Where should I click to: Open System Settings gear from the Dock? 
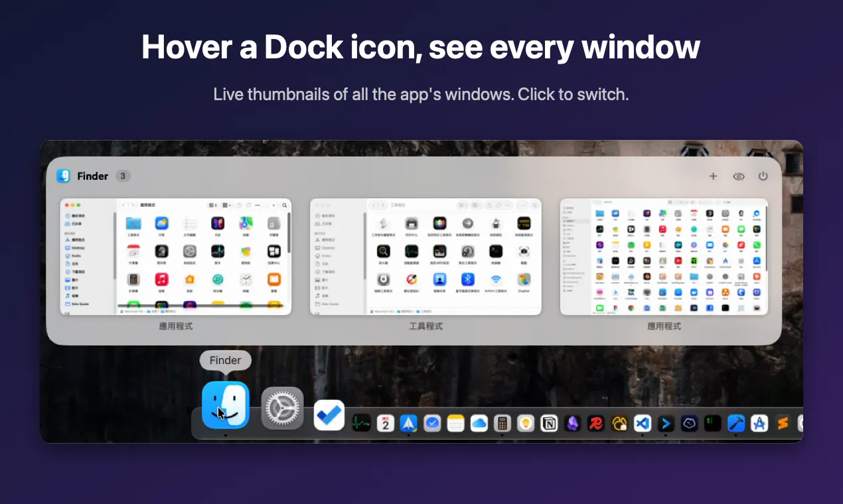tap(282, 408)
